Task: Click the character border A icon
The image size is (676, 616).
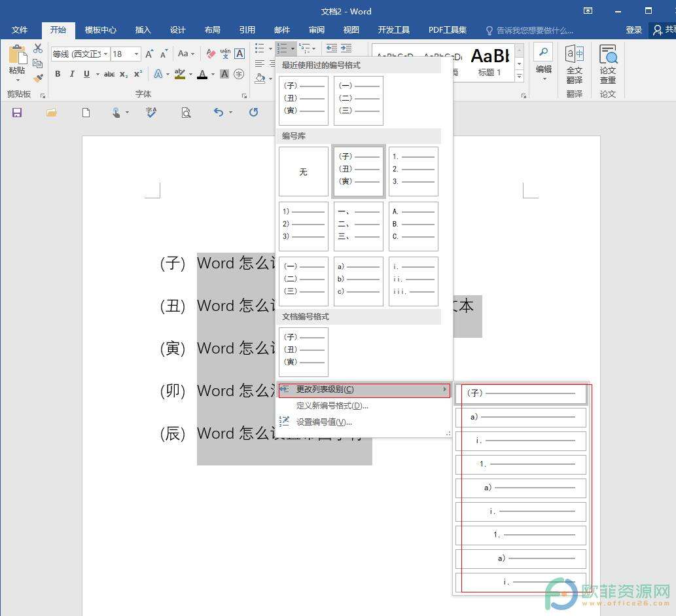Action: [240, 54]
